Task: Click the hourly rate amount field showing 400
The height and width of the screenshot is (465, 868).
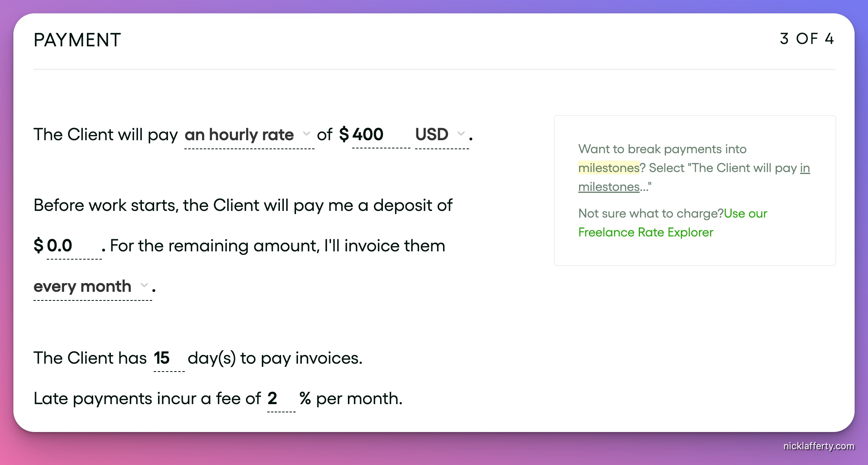Action: 380,135
